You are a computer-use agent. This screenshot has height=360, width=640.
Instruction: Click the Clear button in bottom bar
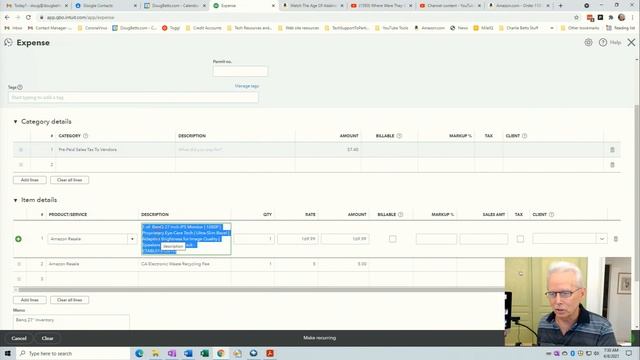coord(47,338)
